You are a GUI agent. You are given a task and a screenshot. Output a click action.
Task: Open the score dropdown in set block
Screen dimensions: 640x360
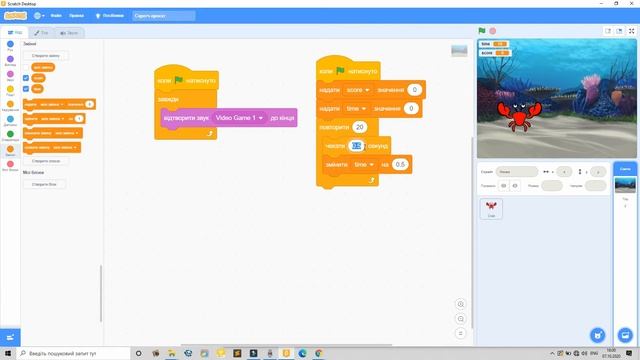[358, 90]
